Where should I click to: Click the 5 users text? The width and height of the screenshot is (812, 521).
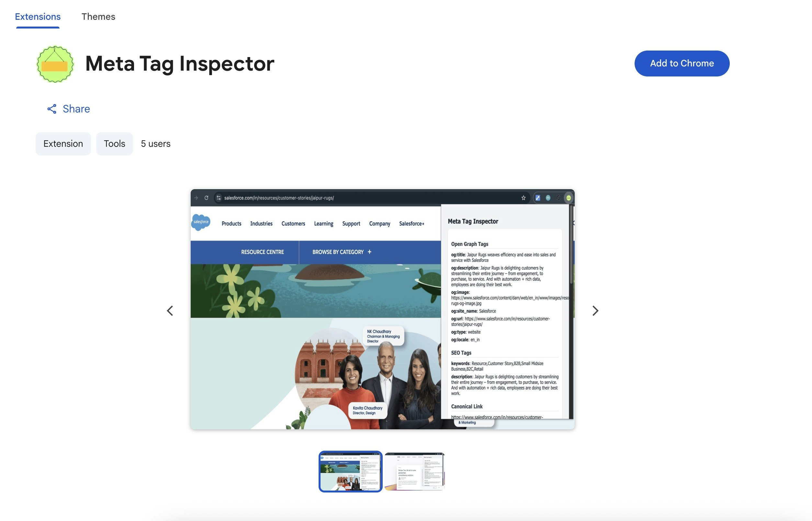pos(155,144)
